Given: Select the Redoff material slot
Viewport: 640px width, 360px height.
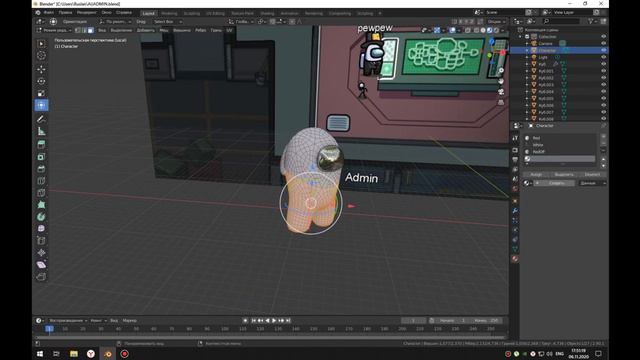Looking at the screenshot, I should point(559,151).
